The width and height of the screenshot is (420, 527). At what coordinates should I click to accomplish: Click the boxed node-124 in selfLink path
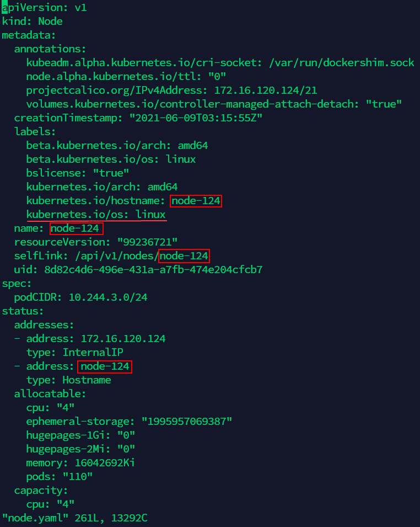(x=184, y=256)
